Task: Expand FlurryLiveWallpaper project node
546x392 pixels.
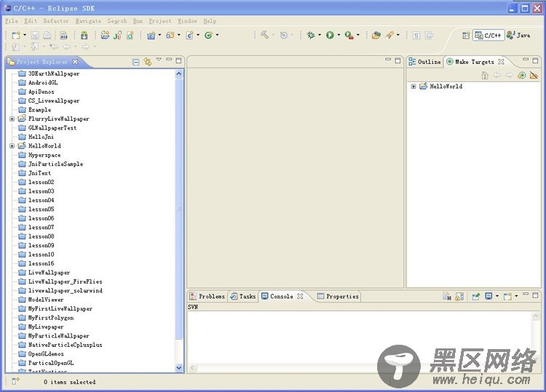Action: coord(12,119)
